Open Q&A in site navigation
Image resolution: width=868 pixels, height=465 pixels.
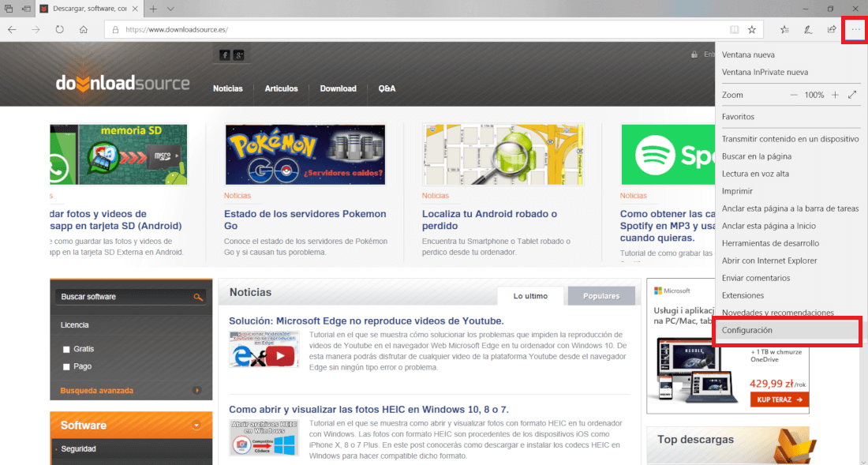coord(387,88)
